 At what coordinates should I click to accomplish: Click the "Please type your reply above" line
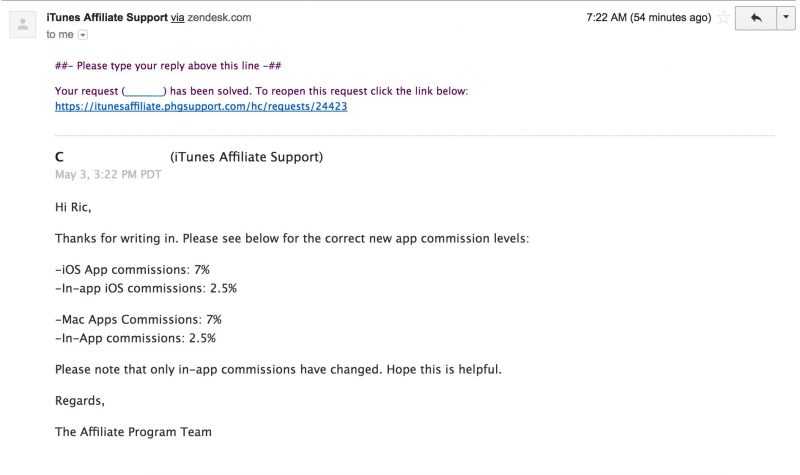click(x=168, y=65)
